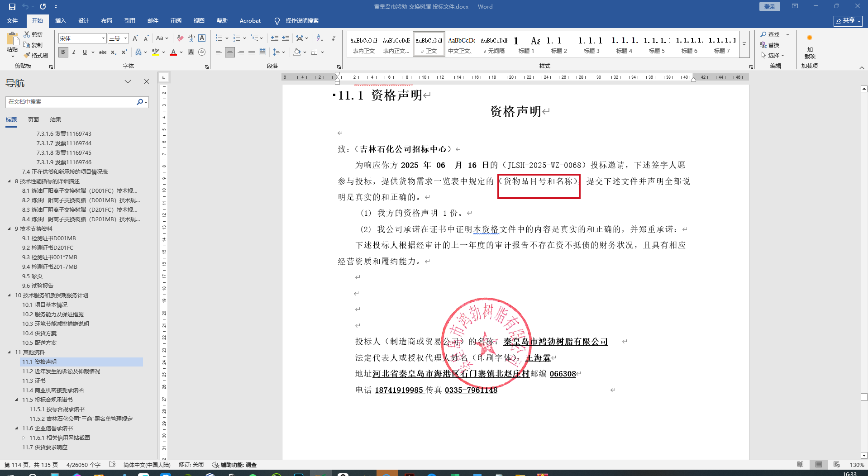Image resolution: width=868 pixels, height=476 pixels.
Task: Apply the yellow text highlight color
Action: point(156,52)
